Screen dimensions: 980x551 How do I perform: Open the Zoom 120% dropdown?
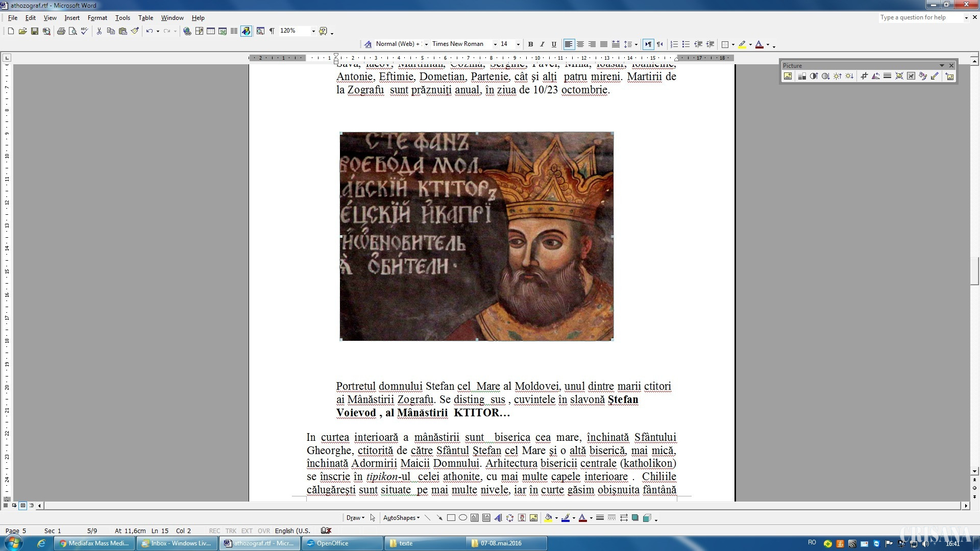(313, 31)
